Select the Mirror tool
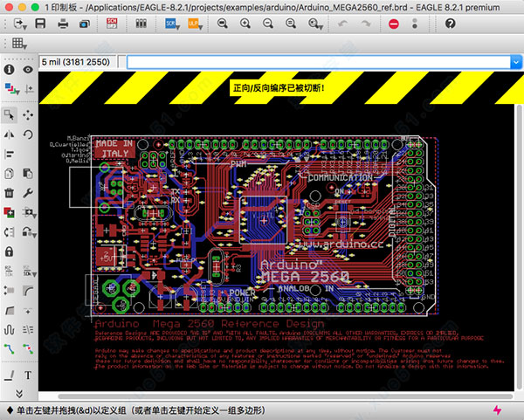524x420 pixels. (x=9, y=134)
